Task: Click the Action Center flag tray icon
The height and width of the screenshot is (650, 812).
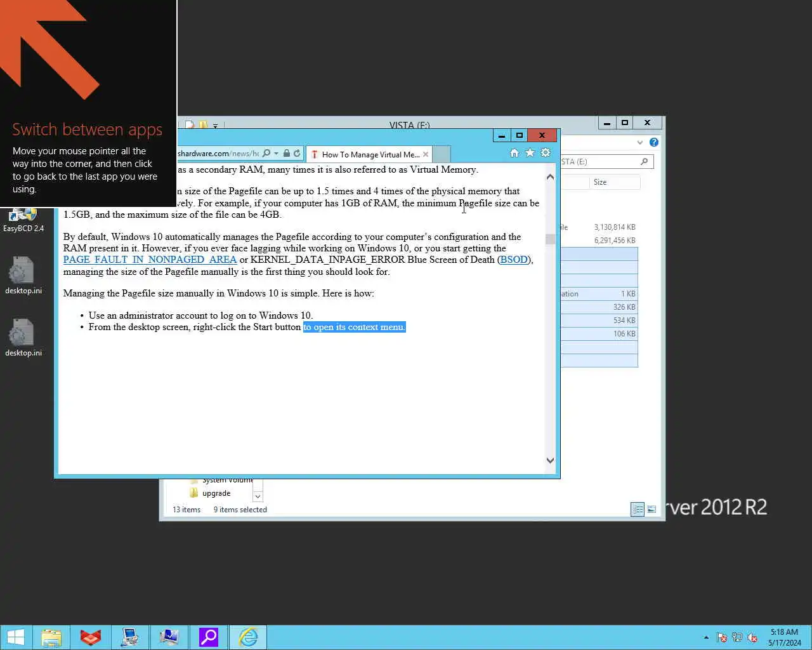Action: pos(722,637)
